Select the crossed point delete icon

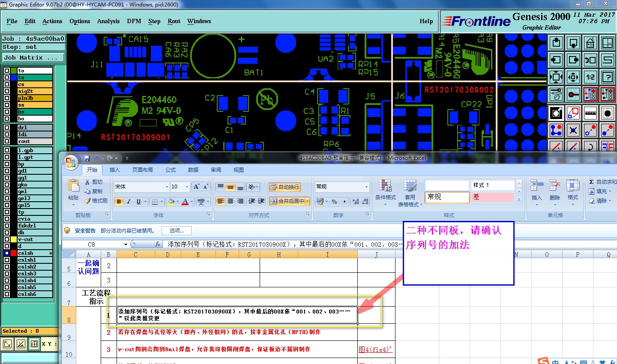pyautogui.click(x=573, y=130)
